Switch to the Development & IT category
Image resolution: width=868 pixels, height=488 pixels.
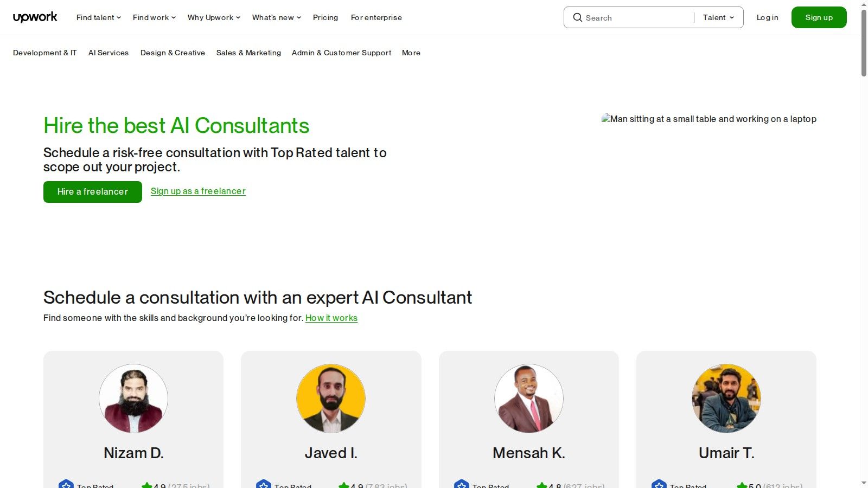point(44,53)
